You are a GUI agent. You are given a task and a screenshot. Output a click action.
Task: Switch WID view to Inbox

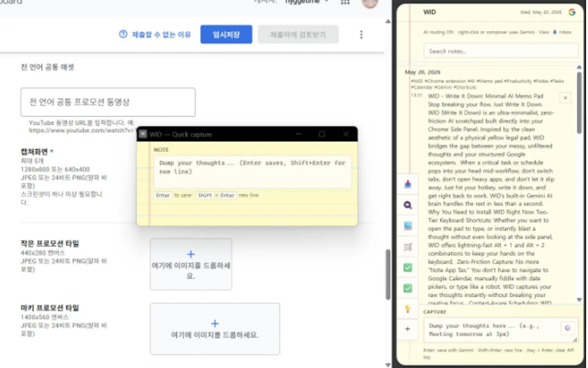pos(562,32)
